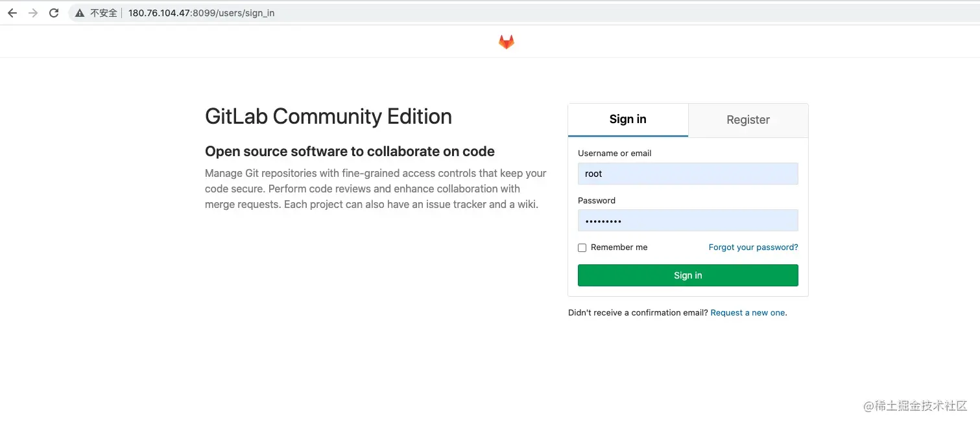Click the browser back arrow
This screenshot has width=980, height=425.
coord(12,13)
